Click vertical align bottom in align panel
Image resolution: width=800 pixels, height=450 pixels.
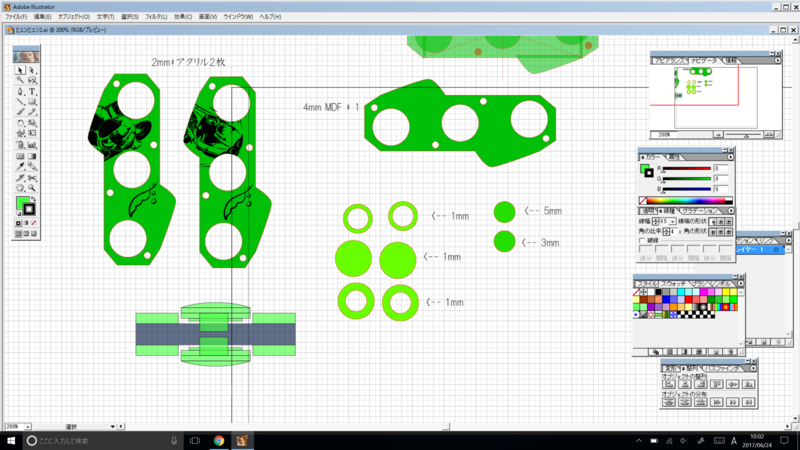(748, 384)
